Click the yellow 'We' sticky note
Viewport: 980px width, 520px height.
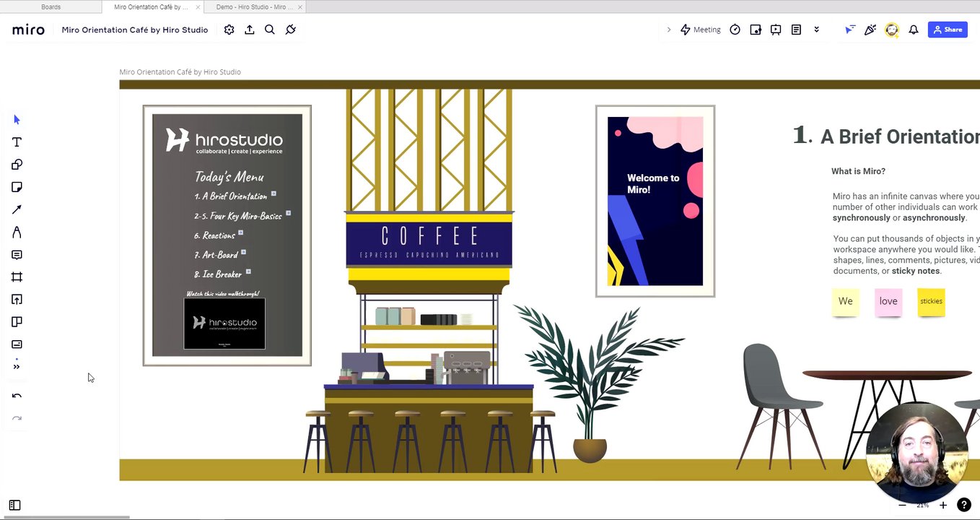pos(845,302)
